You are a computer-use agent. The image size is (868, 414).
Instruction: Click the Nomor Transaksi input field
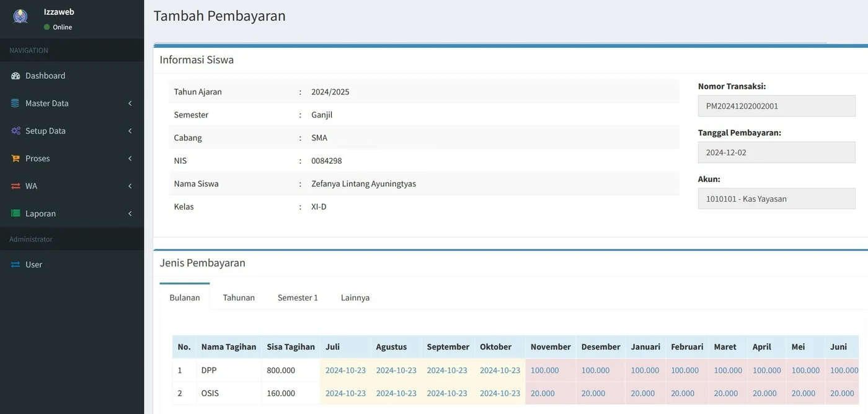[x=776, y=106]
